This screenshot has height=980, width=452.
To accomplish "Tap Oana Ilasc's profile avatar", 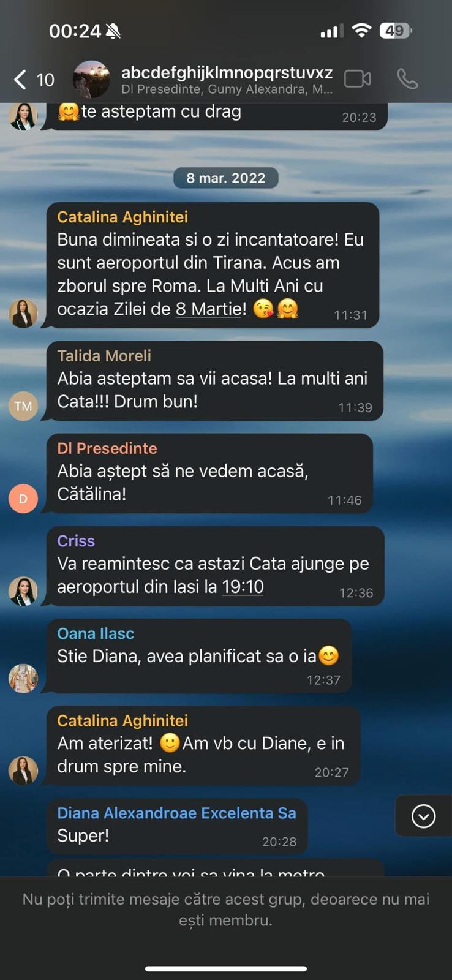I will point(23,679).
